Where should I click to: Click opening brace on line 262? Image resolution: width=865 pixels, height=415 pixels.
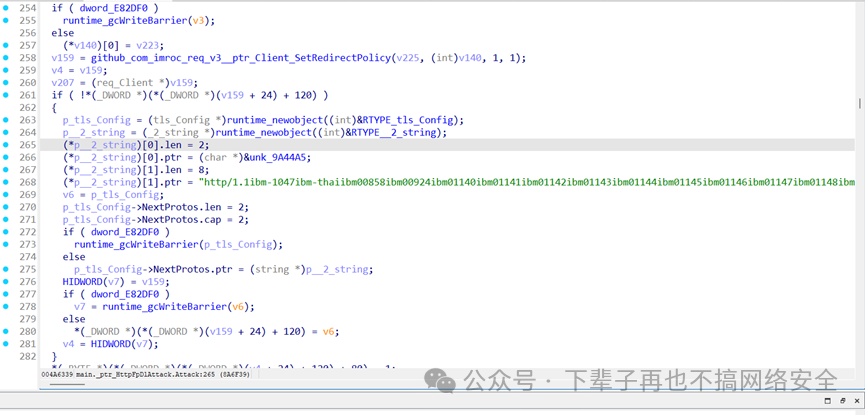click(x=54, y=108)
